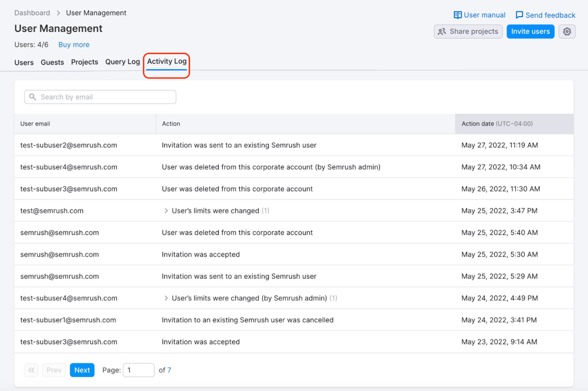Click the Share projects people icon

point(442,32)
